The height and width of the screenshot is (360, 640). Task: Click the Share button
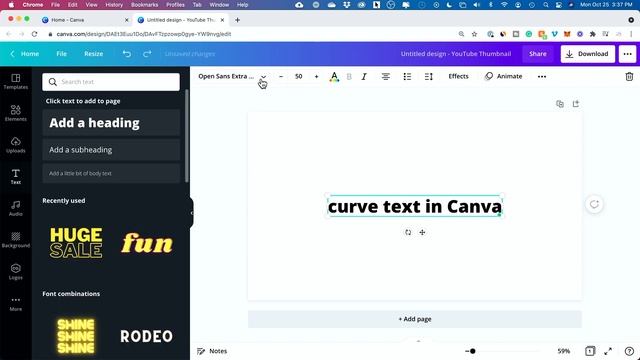point(538,53)
